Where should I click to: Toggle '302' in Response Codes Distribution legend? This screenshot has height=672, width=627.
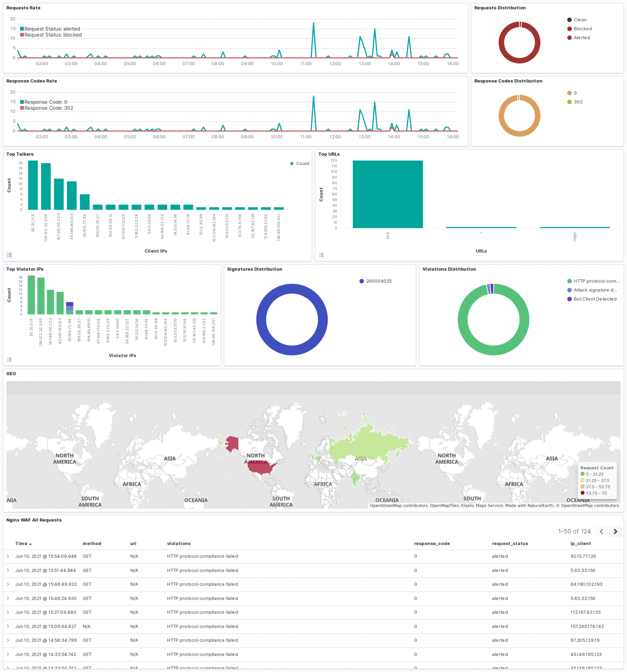tap(577, 102)
